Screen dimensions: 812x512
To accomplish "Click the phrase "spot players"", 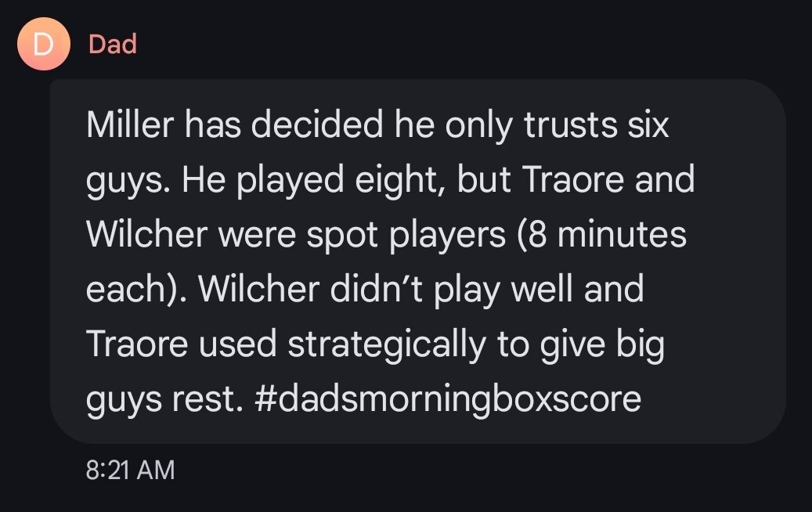I will coord(406,235).
